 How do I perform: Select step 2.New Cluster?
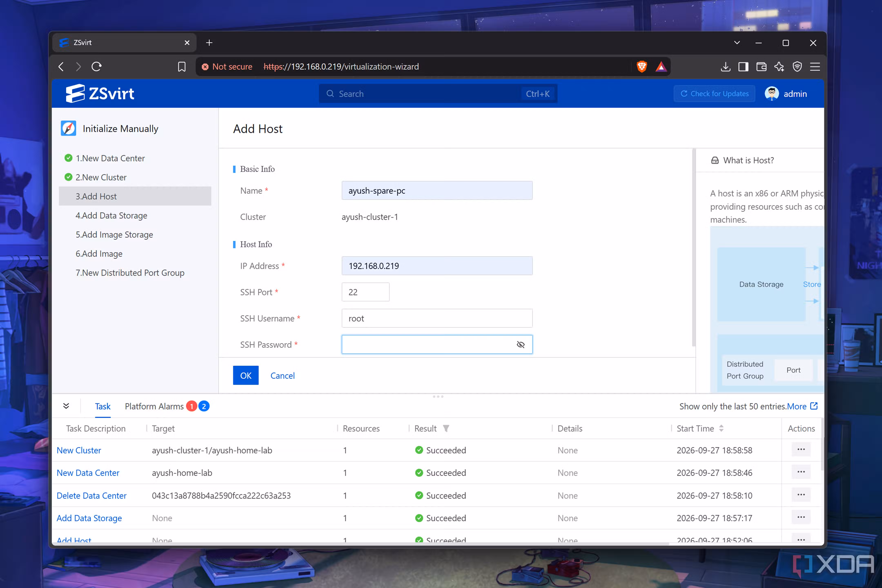(x=101, y=177)
